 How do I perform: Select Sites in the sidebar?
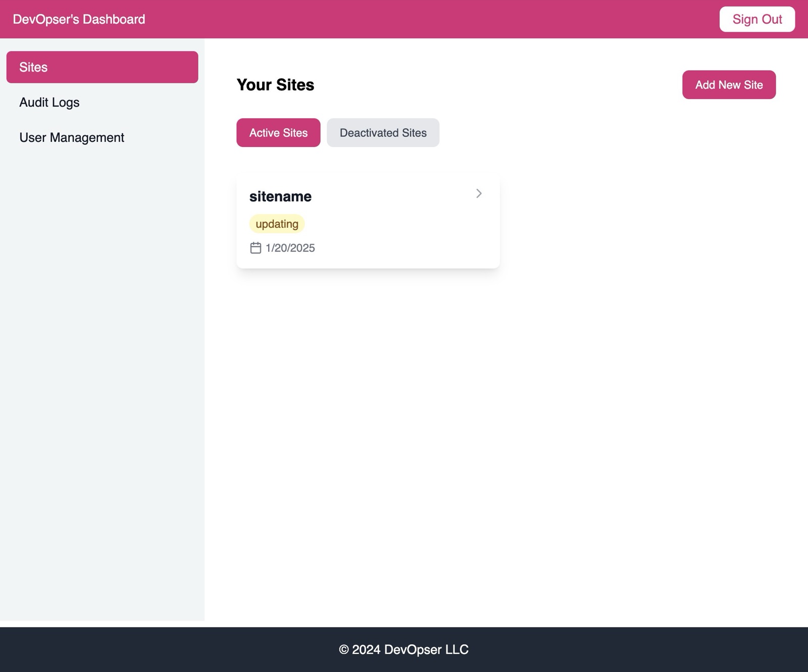[102, 67]
